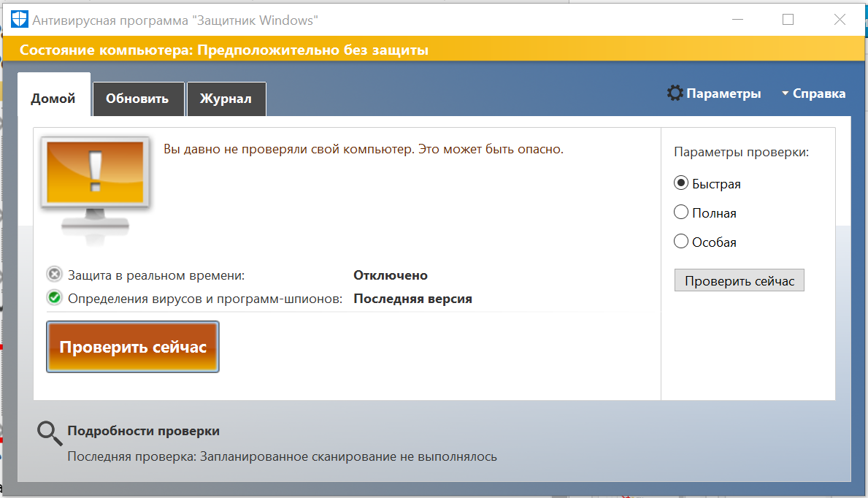Click the orange warning monitor icon
868x498 pixels.
pyautogui.click(x=95, y=189)
